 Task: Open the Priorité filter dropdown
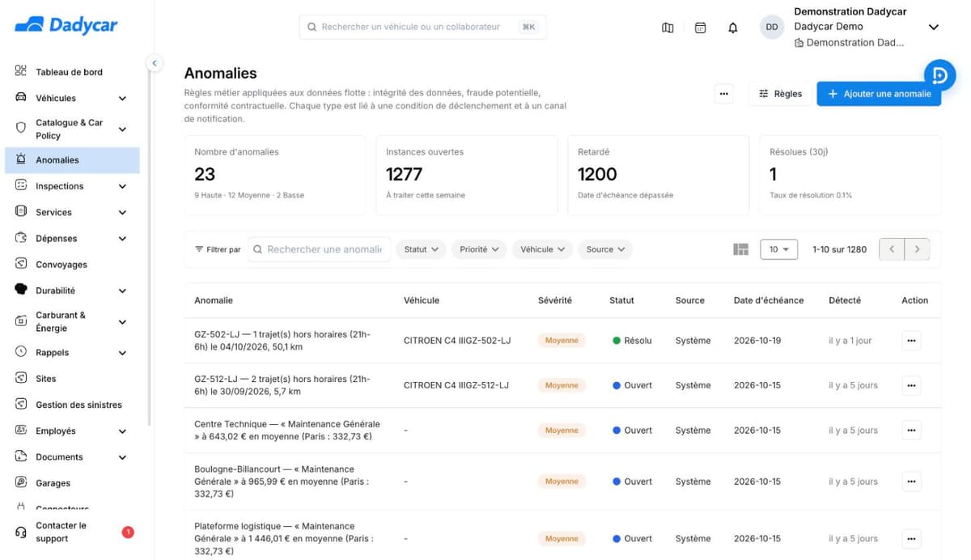pos(479,249)
